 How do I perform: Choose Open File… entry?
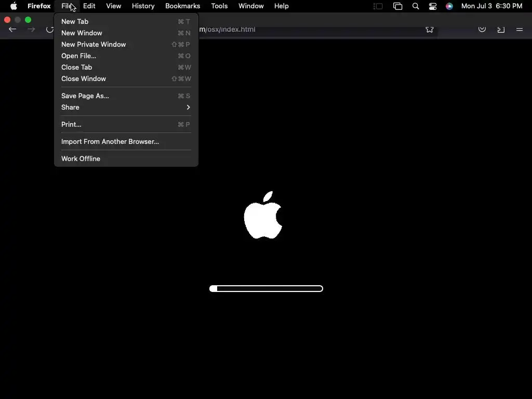[126, 56]
